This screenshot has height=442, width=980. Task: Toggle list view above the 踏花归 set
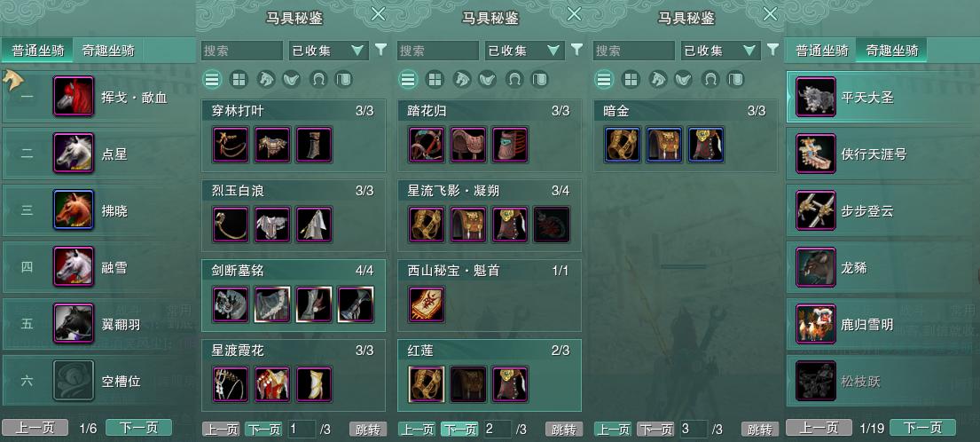407,79
